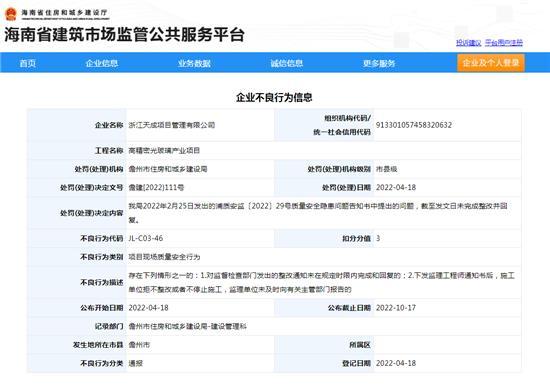The image size is (550, 385).
Task: Click the 发生地所在市县 label
Action: tap(98, 345)
